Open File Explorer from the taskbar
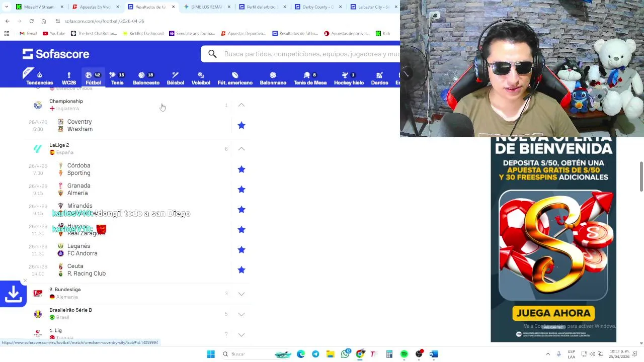 tap(330, 354)
